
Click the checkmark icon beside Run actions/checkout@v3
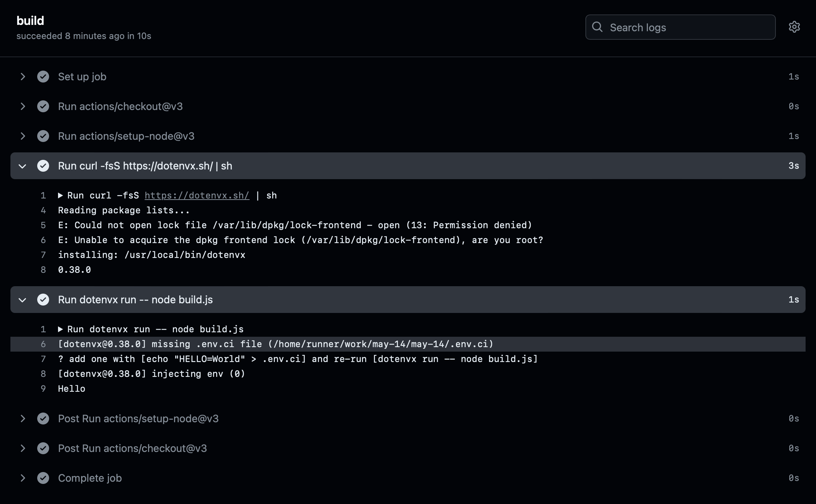(x=43, y=106)
